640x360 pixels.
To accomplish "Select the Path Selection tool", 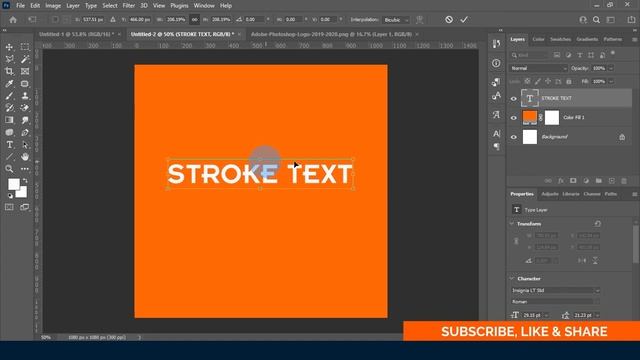I will (x=25, y=144).
